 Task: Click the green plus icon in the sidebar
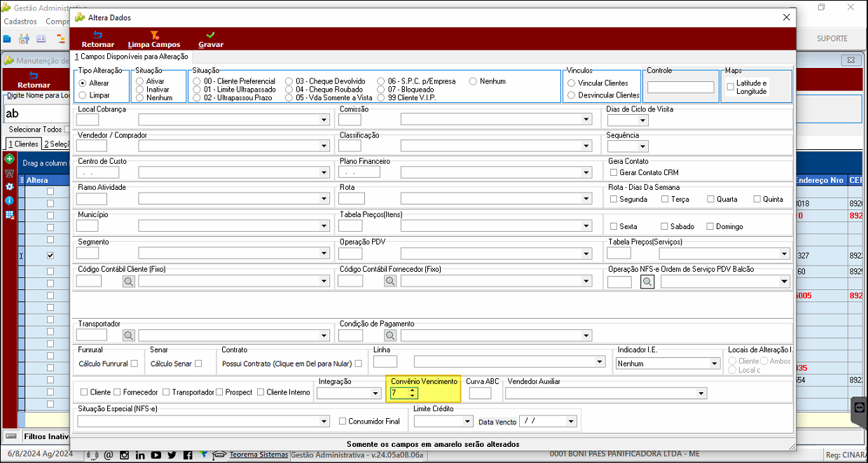pyautogui.click(x=9, y=160)
